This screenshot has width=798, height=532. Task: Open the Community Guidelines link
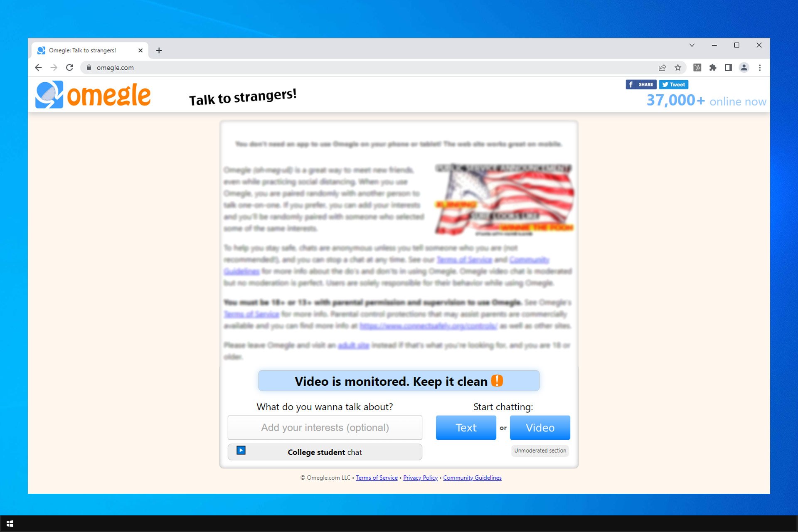(x=473, y=478)
